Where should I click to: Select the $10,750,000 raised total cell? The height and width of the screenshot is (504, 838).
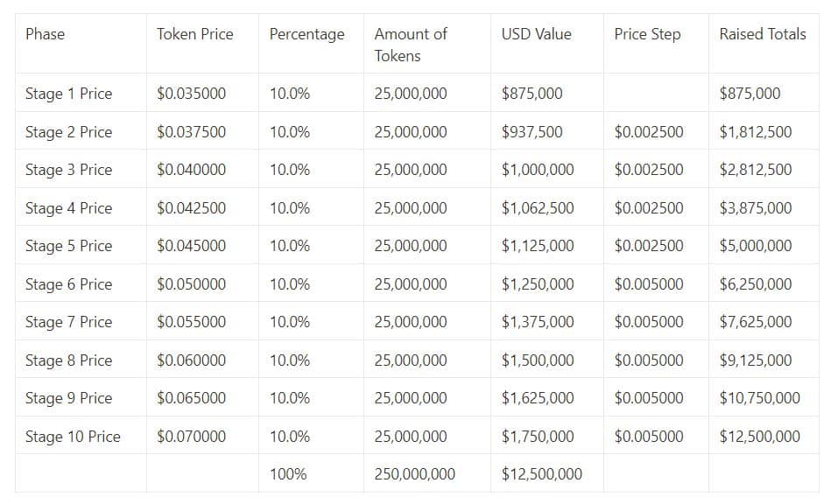tap(759, 398)
